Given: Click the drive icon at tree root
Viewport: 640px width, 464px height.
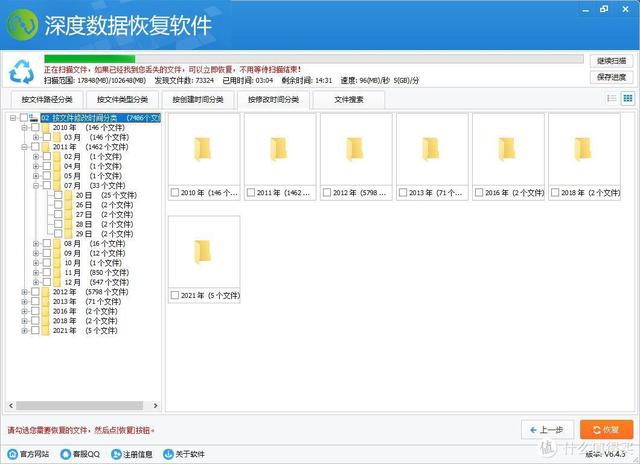Looking at the screenshot, I should click(34, 118).
